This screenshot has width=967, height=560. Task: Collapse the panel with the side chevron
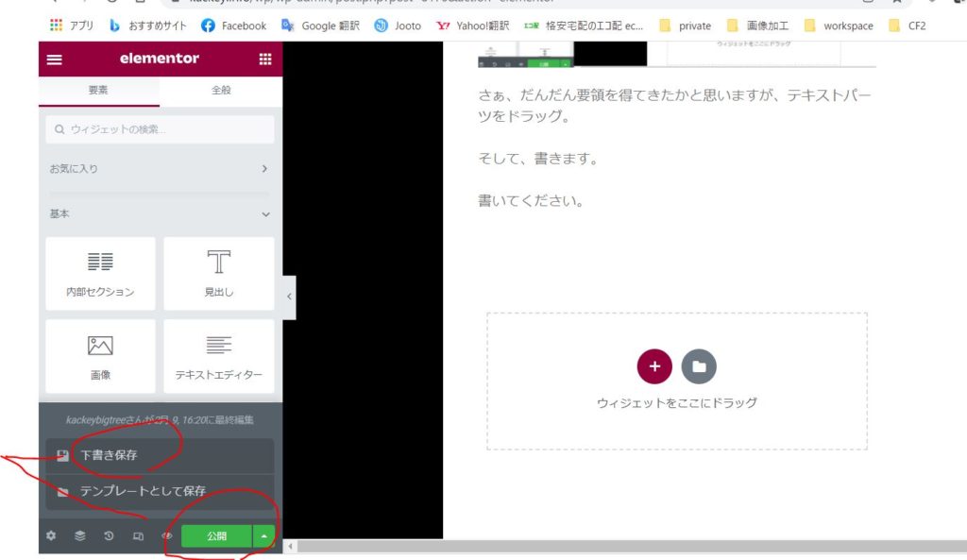click(x=289, y=296)
